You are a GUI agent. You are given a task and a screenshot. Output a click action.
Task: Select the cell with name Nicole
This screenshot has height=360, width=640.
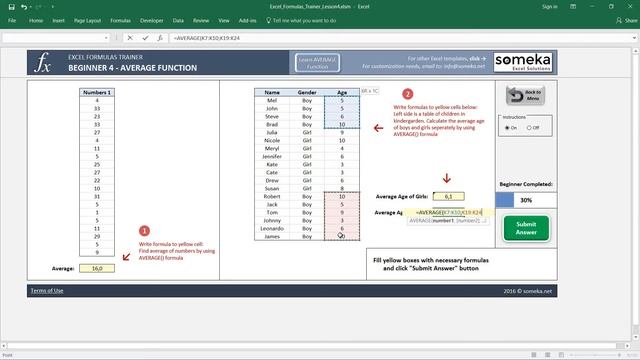click(272, 140)
